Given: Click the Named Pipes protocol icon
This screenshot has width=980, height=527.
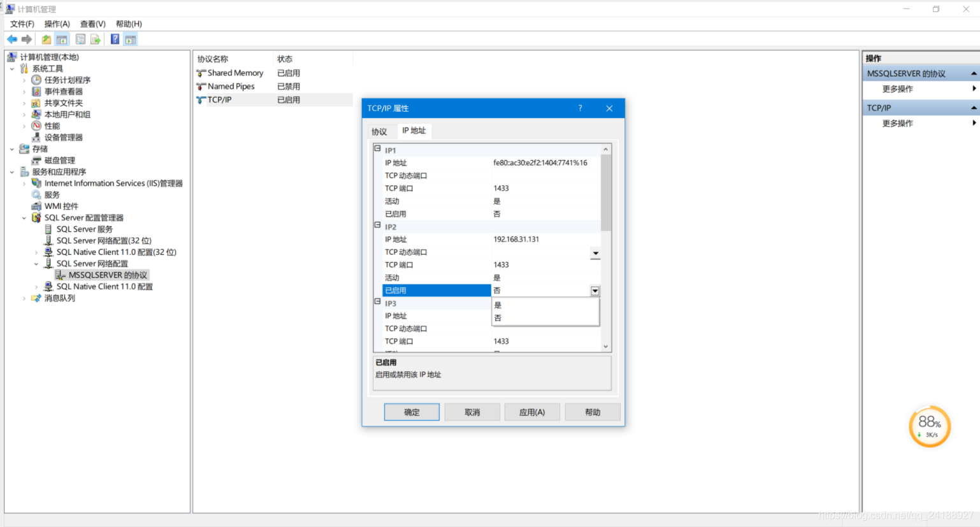Looking at the screenshot, I should click(x=201, y=87).
